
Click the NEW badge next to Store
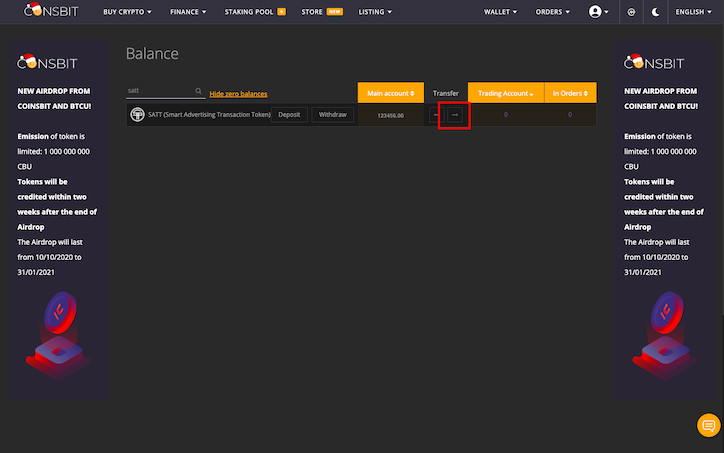point(335,12)
